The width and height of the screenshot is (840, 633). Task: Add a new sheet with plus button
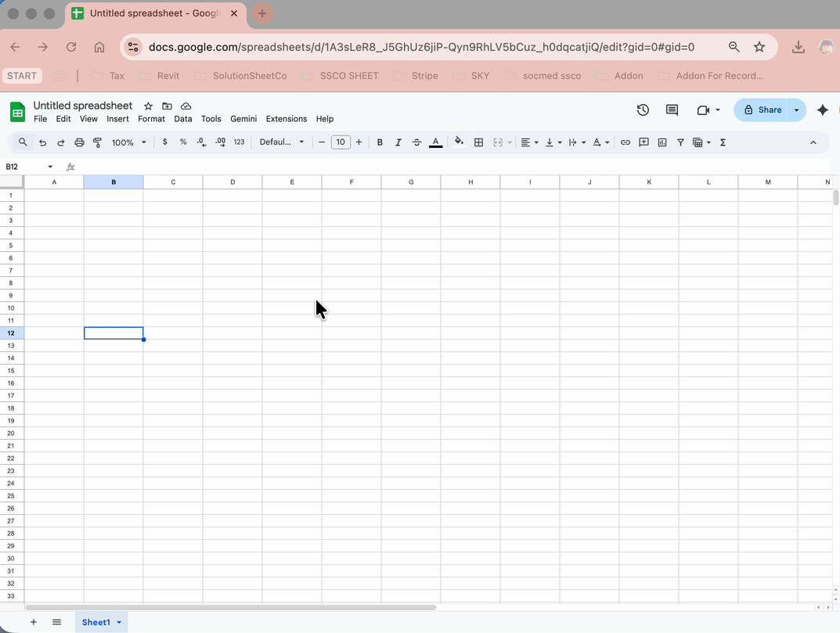tap(33, 622)
